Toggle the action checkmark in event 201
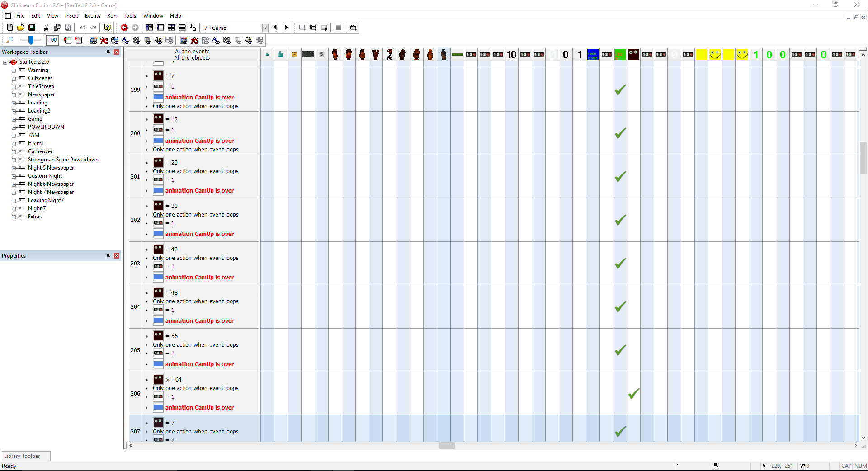This screenshot has width=868, height=471. (620, 177)
